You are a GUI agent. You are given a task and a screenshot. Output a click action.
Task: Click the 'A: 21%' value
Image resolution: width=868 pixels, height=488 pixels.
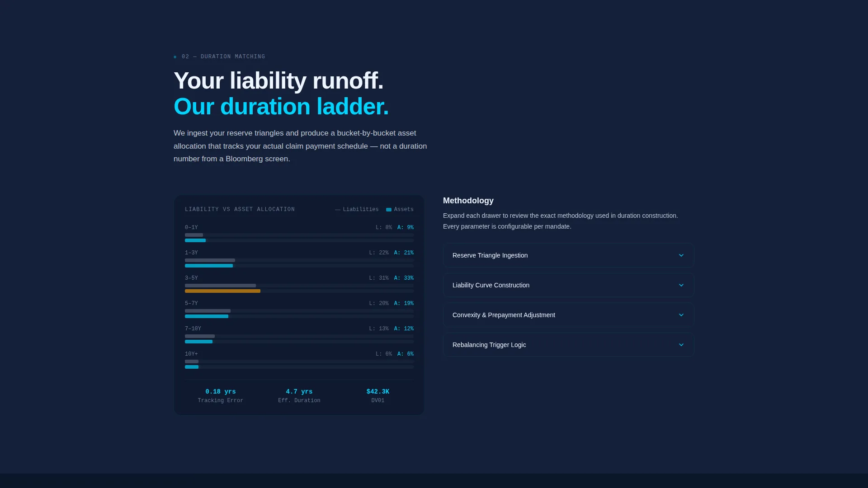[x=404, y=253]
